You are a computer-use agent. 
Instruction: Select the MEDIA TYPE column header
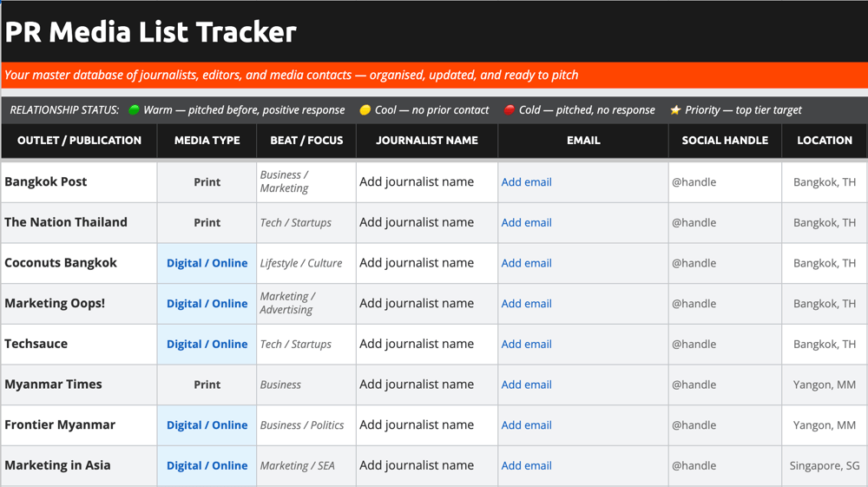pos(207,141)
